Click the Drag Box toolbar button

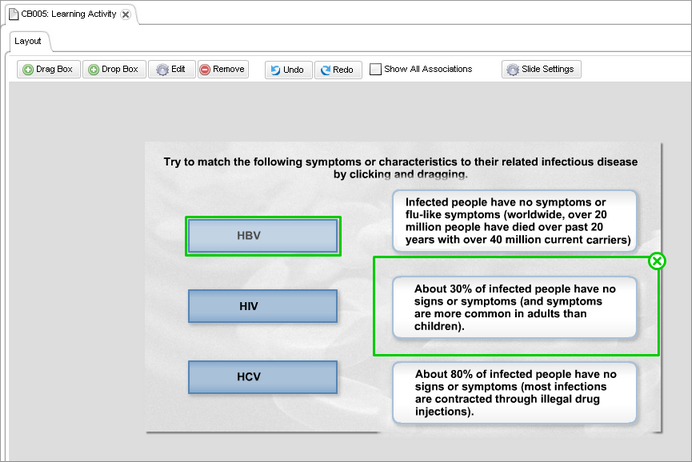pos(48,70)
